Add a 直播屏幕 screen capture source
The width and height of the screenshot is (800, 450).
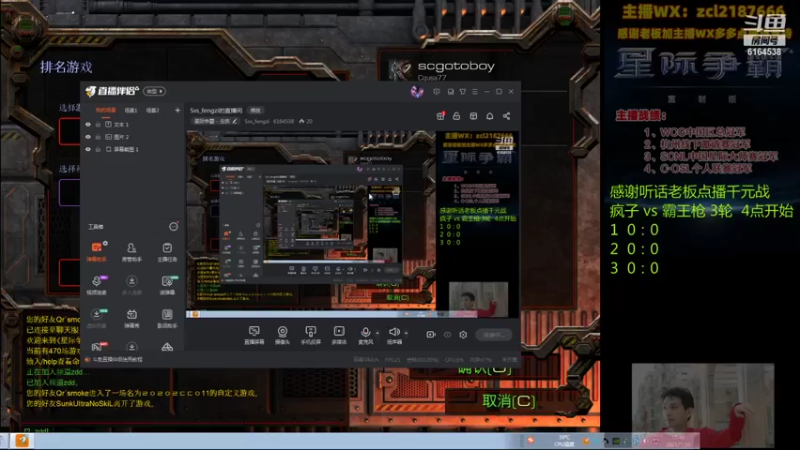tap(254, 335)
